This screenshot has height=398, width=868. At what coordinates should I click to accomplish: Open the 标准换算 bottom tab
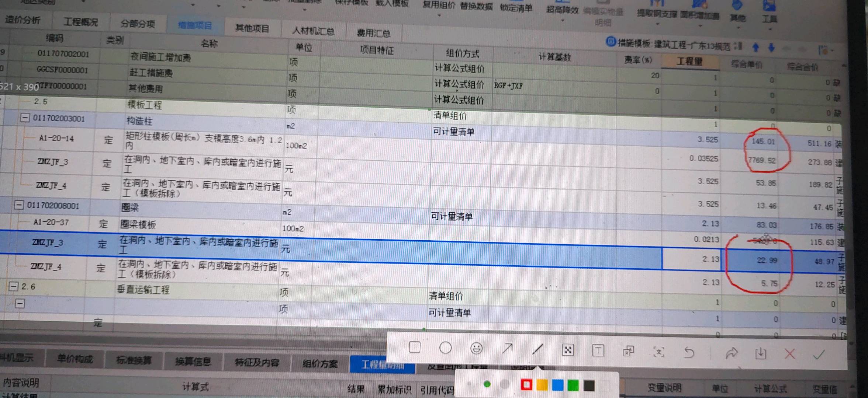[x=134, y=360]
